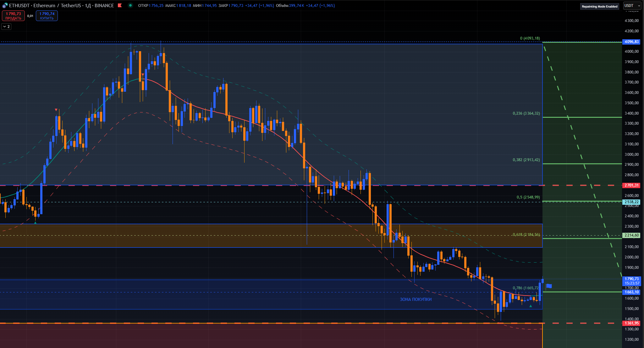The height and width of the screenshot is (348, 644).
Task: Click the green up-triangle signal in the buy zone
Action: pos(531,306)
